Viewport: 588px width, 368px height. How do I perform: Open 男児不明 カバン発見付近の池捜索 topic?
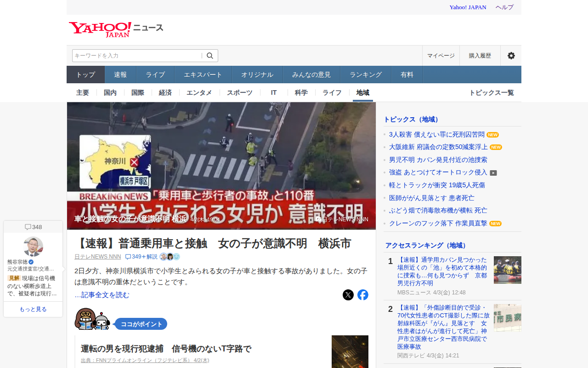438,160
